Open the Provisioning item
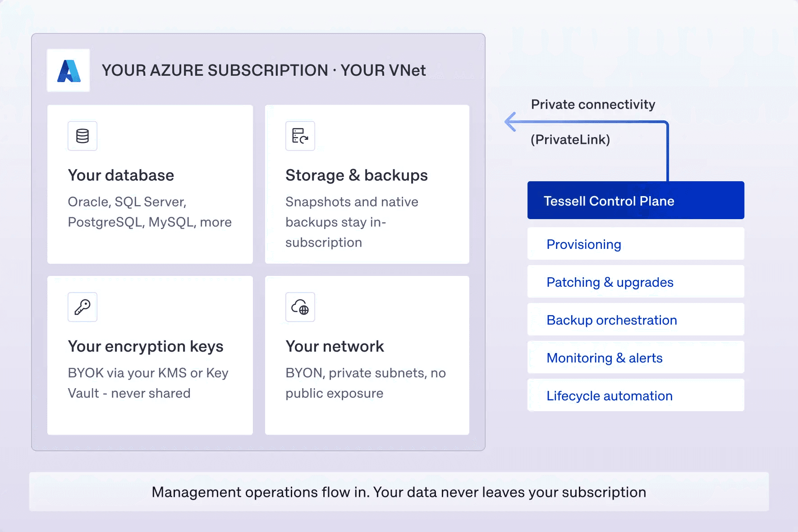The height and width of the screenshot is (532, 798). (636, 244)
